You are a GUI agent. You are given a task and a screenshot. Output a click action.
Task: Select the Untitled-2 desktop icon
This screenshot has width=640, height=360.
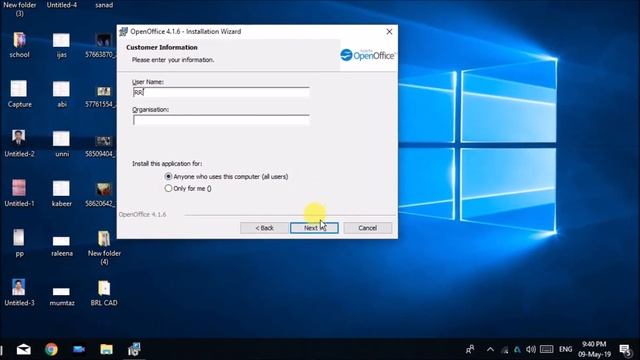[x=19, y=144]
